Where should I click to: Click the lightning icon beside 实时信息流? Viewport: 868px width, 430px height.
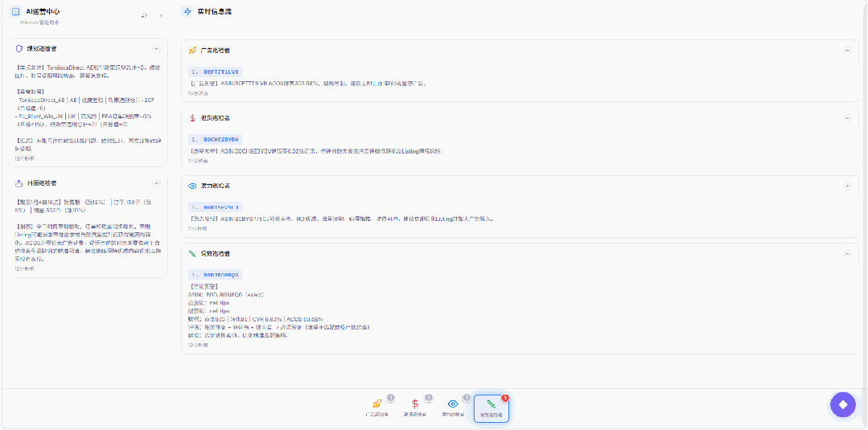pyautogui.click(x=187, y=12)
